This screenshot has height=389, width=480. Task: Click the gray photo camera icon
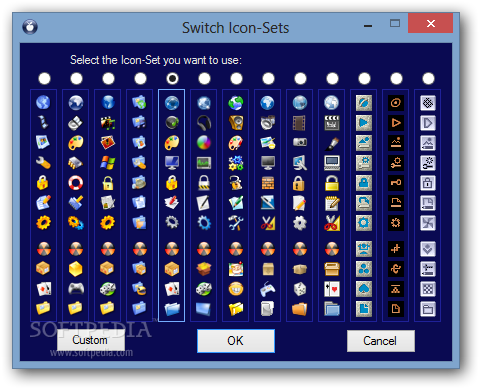point(300,143)
